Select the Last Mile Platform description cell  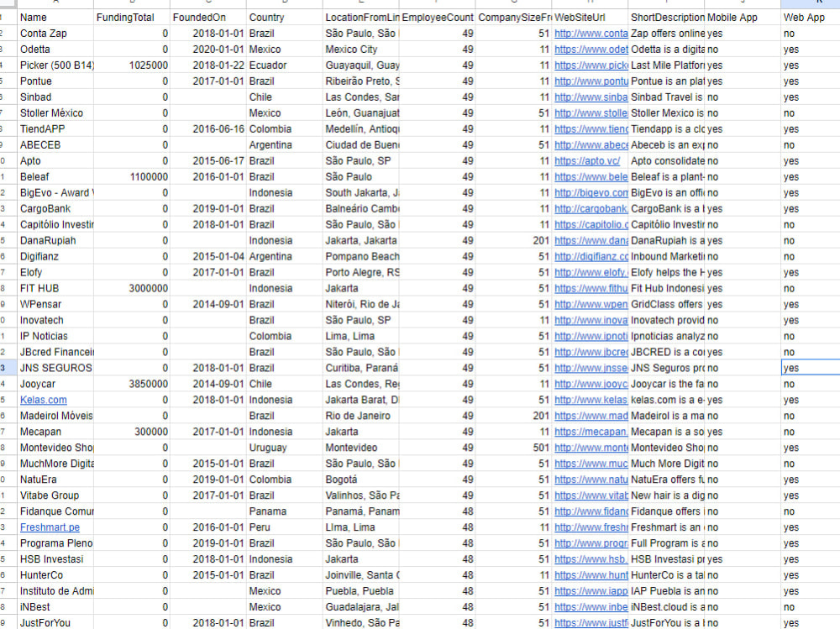[666, 66]
